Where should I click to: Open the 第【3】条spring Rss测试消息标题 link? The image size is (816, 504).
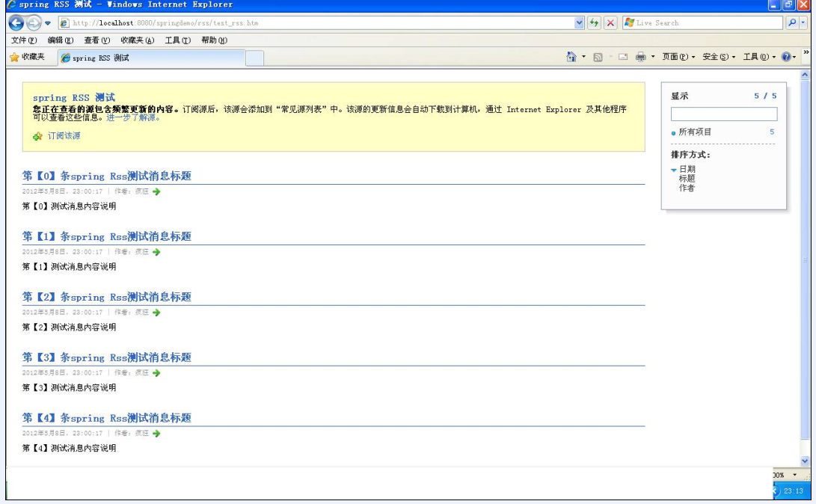107,357
